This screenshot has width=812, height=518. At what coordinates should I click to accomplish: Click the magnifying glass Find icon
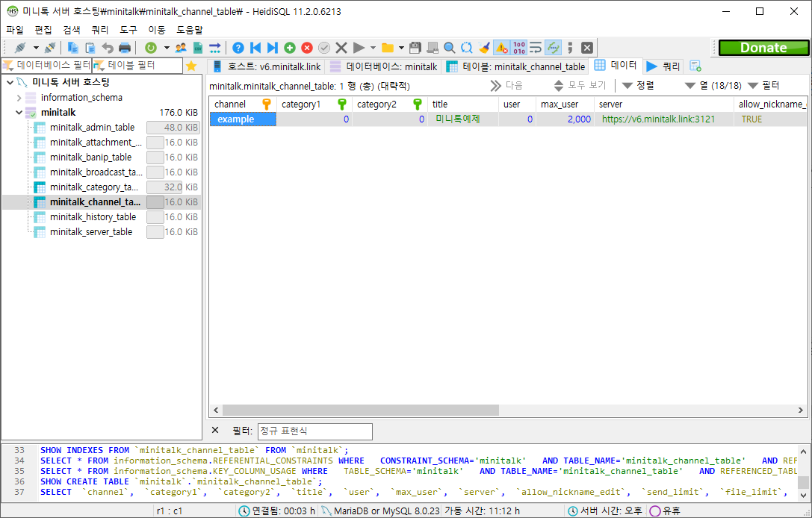pyautogui.click(x=450, y=48)
